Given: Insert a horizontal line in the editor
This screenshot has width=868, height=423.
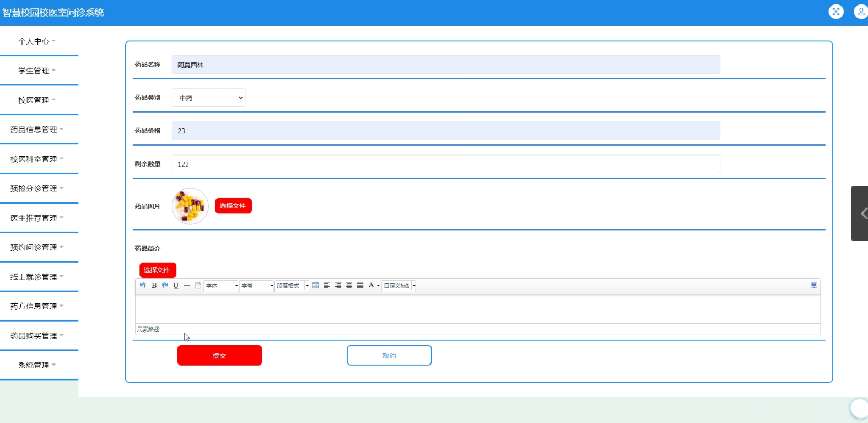Looking at the screenshot, I should (x=187, y=286).
